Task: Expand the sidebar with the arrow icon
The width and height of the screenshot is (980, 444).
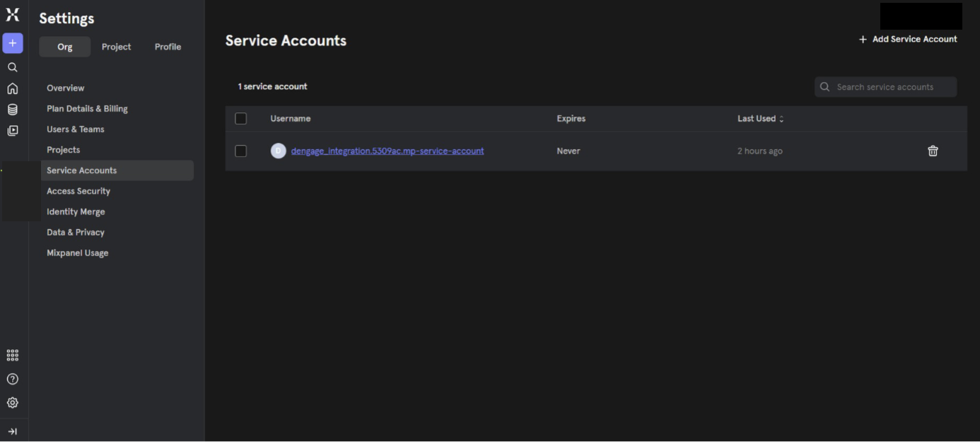Action: (13, 431)
